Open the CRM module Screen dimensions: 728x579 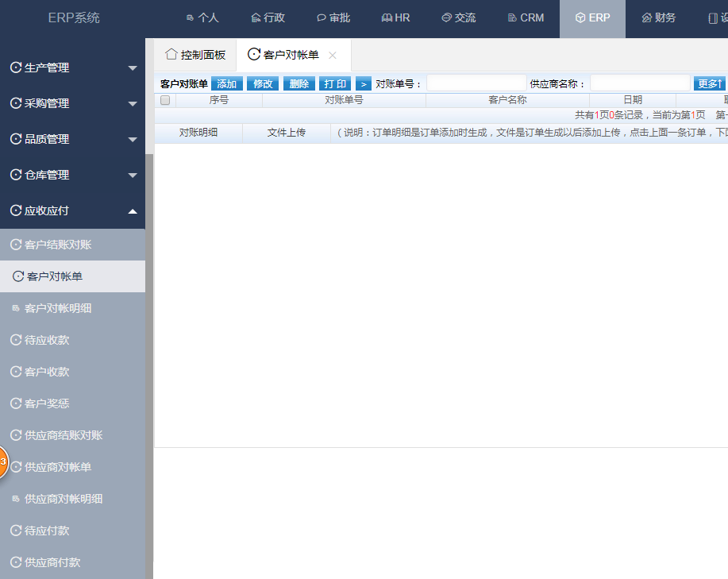pos(526,17)
